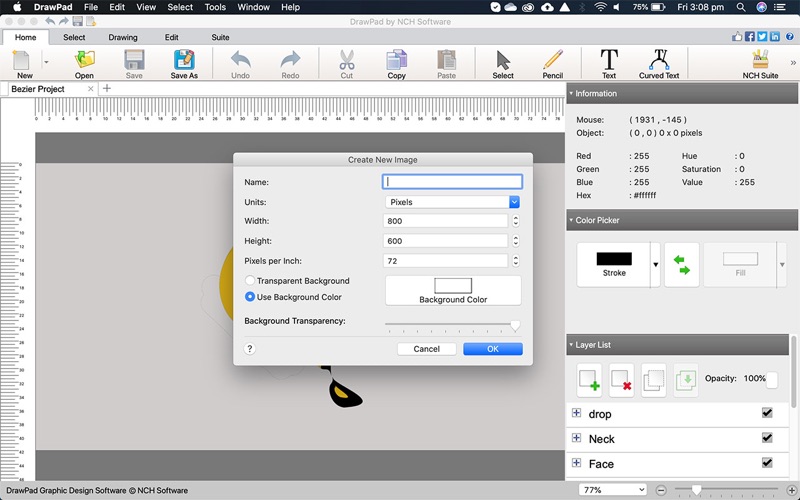
Task: Click the Text tool icon
Action: click(608, 62)
